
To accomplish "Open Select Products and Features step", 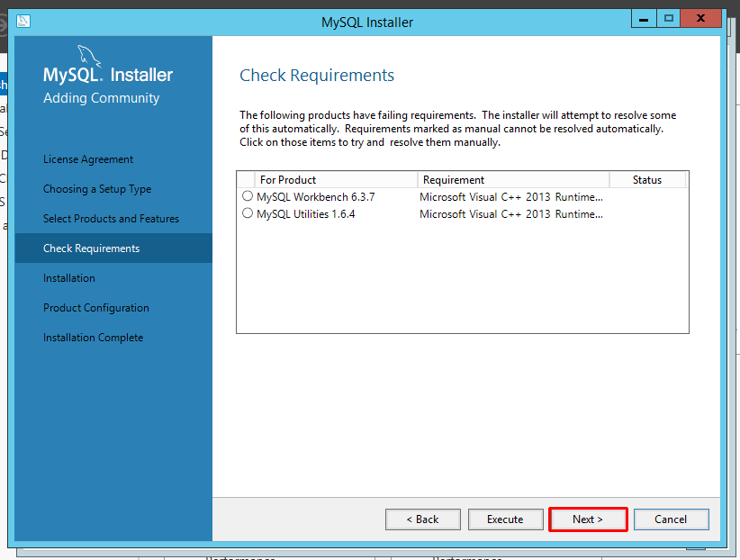I will click(x=111, y=219).
